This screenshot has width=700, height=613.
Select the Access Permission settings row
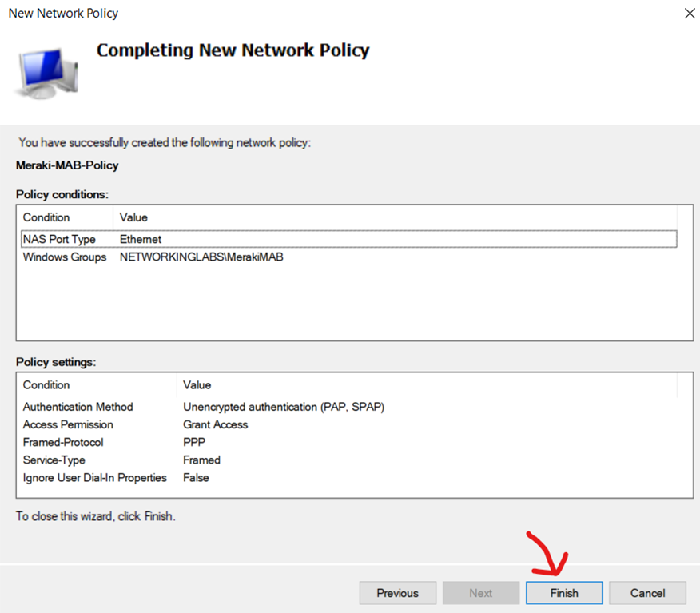pos(349,424)
